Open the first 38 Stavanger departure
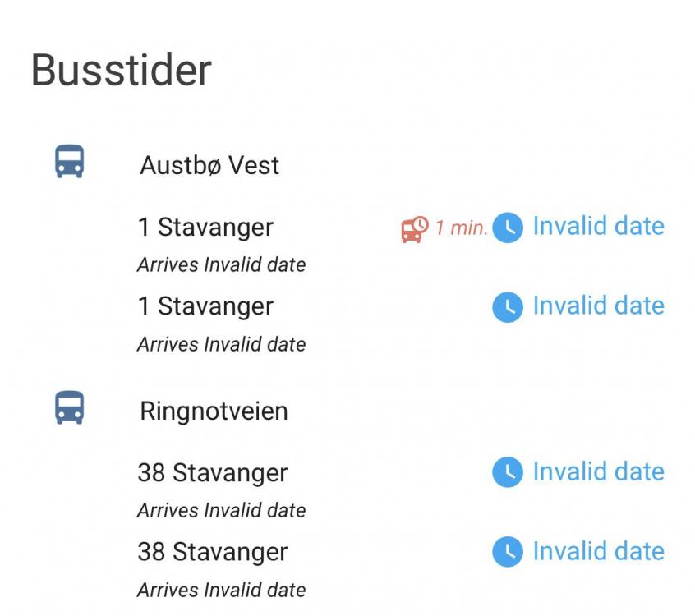 (212, 472)
